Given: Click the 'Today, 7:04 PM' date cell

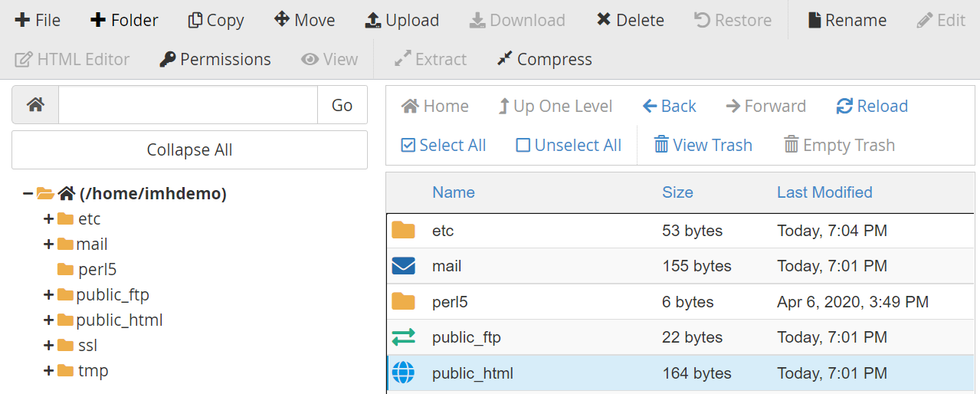Looking at the screenshot, I should [832, 231].
